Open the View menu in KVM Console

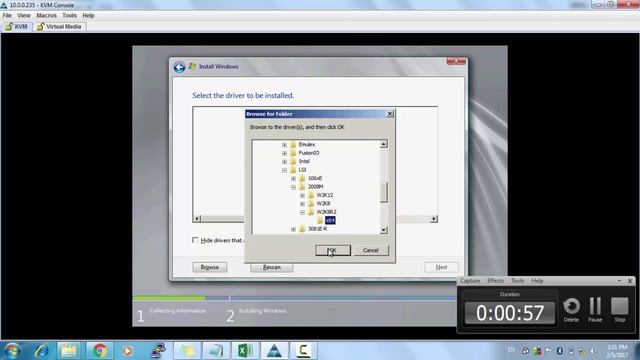tap(24, 16)
